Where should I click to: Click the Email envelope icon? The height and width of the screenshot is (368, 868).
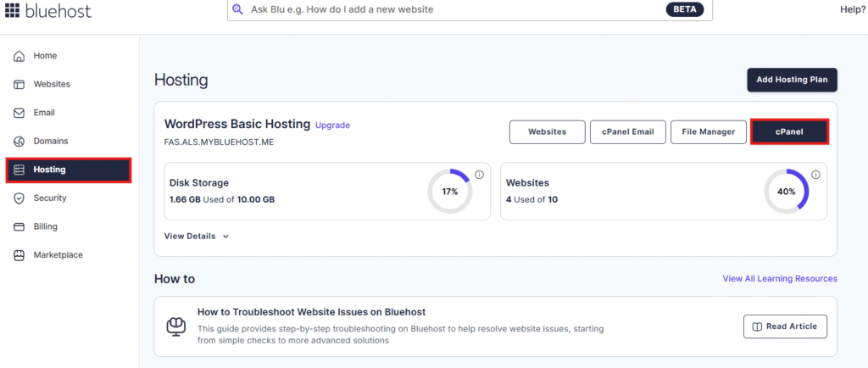pos(19,113)
